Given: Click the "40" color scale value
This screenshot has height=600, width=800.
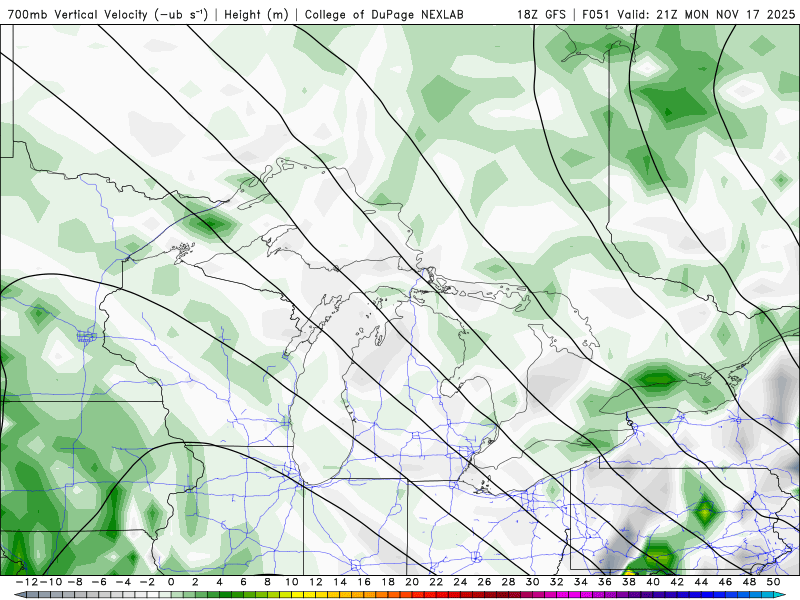Looking at the screenshot, I should click(653, 582).
